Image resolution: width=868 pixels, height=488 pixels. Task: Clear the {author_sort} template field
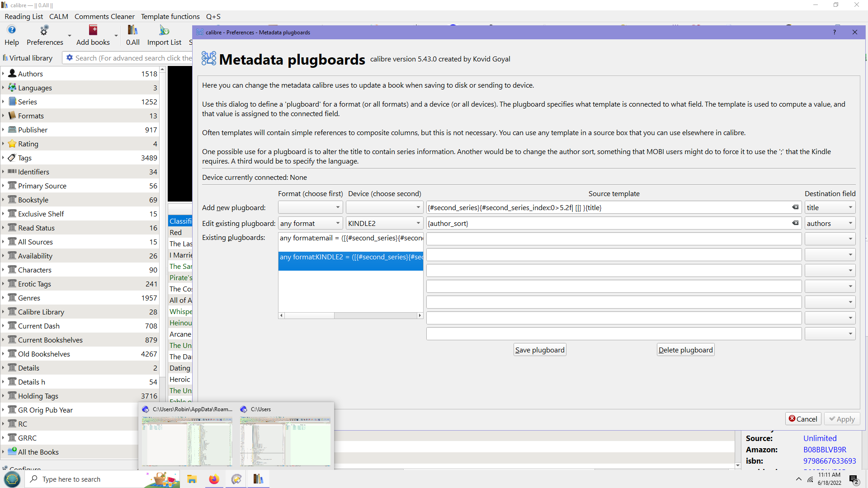pyautogui.click(x=795, y=223)
